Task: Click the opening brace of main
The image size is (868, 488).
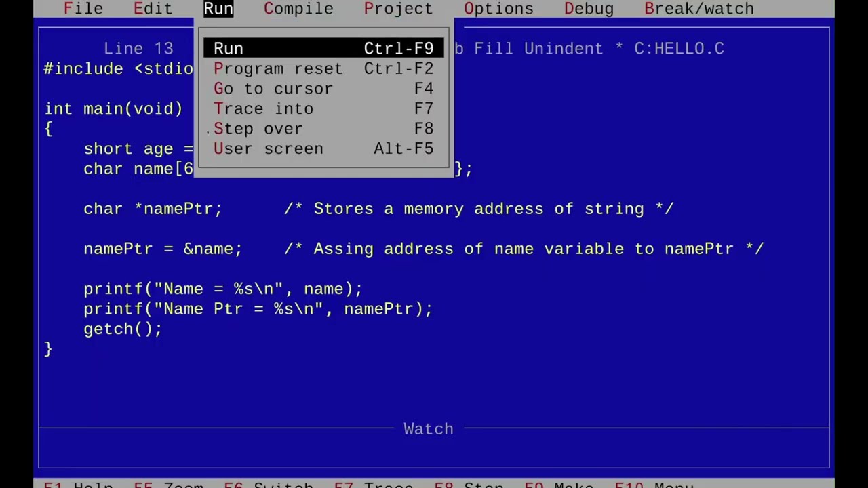Action: (48, 129)
